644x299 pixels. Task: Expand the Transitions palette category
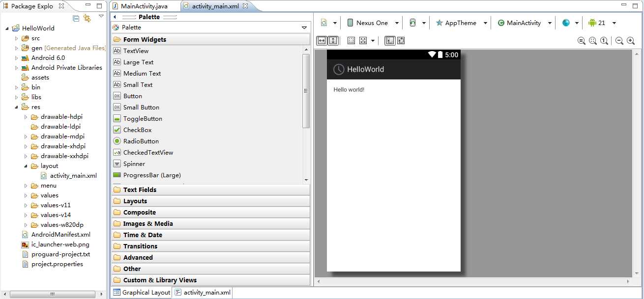[210, 246]
